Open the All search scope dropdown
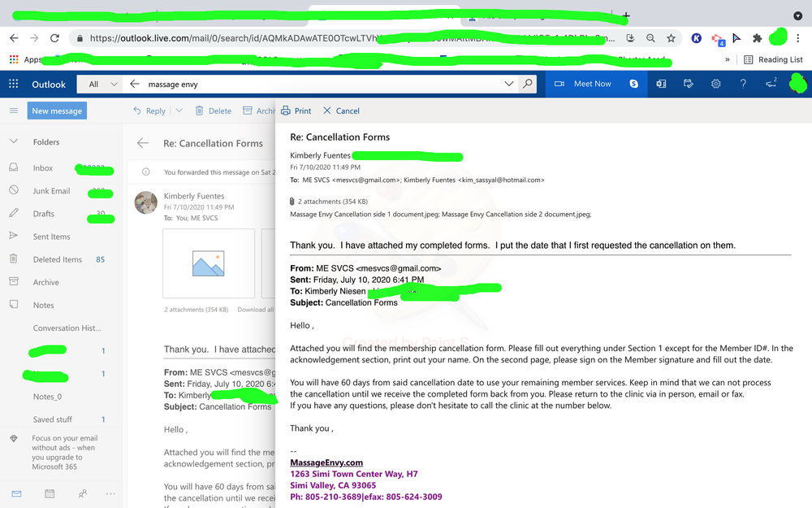Viewport: 812px width, 508px height. [102, 84]
